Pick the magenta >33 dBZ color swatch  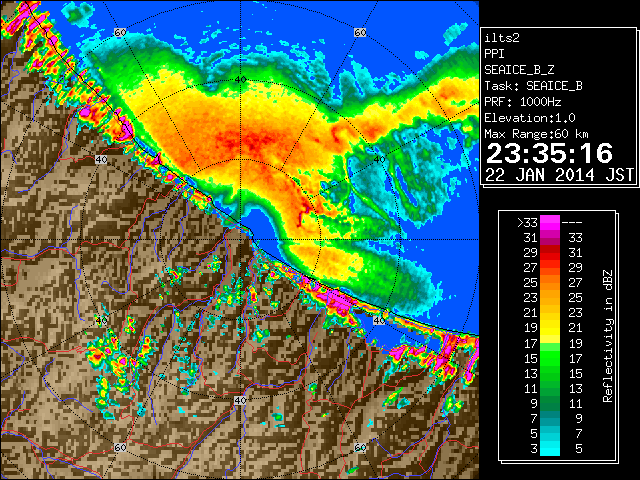pyautogui.click(x=550, y=223)
